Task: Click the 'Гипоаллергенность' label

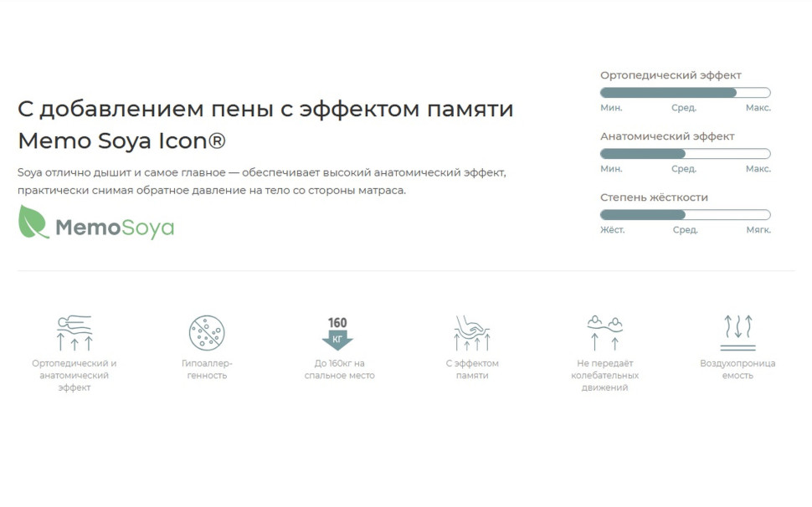Action: 206,369
